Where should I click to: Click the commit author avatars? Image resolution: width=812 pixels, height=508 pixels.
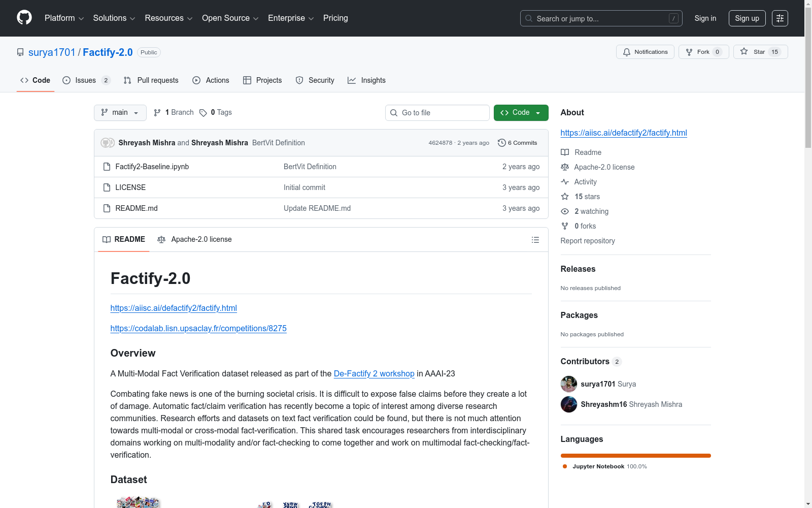tap(108, 143)
